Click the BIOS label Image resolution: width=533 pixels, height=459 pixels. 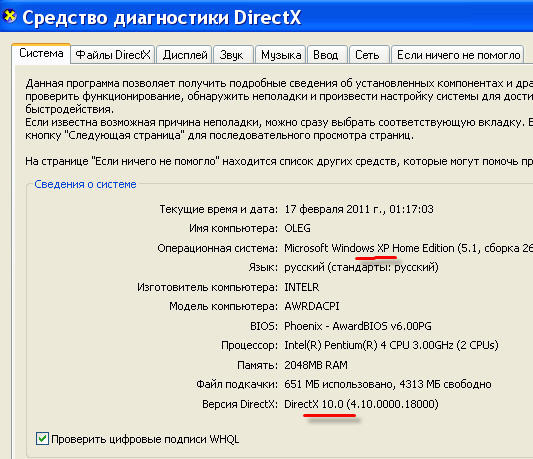[264, 326]
